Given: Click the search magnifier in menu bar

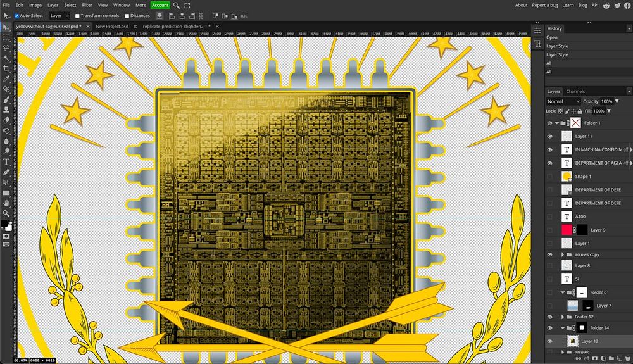Looking at the screenshot, I should tap(177, 5).
